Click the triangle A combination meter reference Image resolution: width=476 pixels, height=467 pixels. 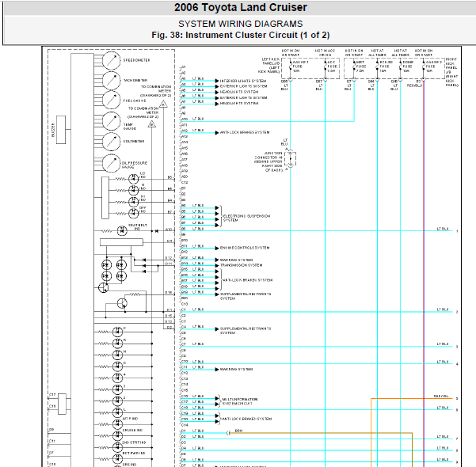pyautogui.click(x=163, y=104)
